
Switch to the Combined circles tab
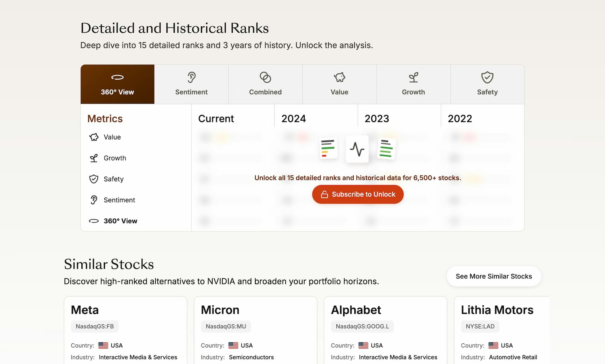point(265,78)
